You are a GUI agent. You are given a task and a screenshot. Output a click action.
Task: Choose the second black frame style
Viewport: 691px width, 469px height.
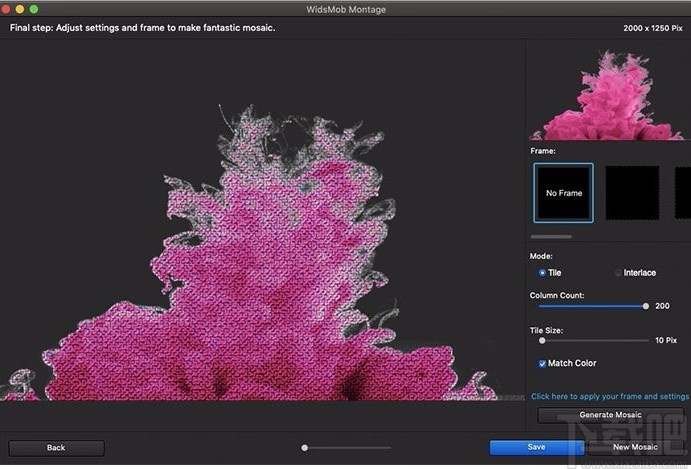pyautogui.click(x=631, y=192)
